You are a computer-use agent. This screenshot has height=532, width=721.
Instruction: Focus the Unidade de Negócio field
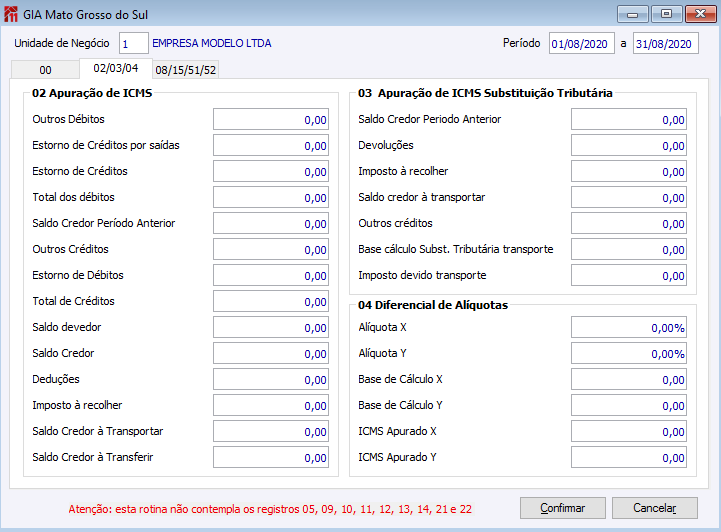coord(133,43)
